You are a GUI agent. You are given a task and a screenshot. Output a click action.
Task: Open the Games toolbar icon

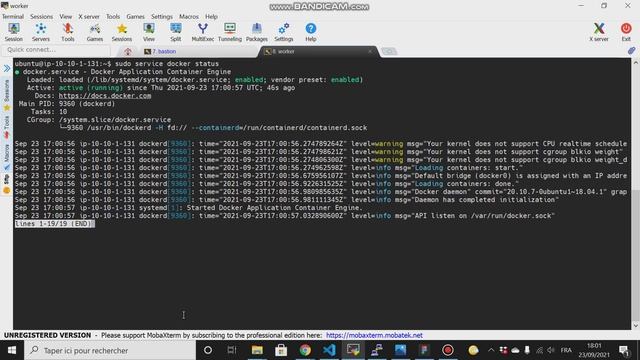coord(95,32)
